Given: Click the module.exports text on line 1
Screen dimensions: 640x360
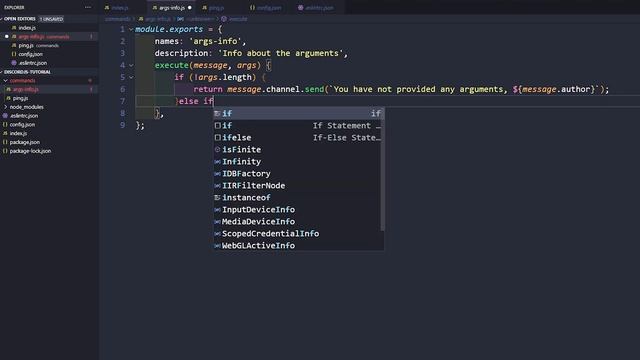Looking at the screenshot, I should click(x=169, y=29).
